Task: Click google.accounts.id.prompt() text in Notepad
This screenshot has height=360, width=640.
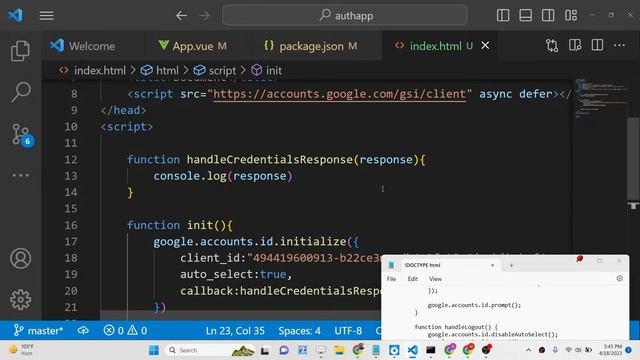Action: click(x=474, y=305)
